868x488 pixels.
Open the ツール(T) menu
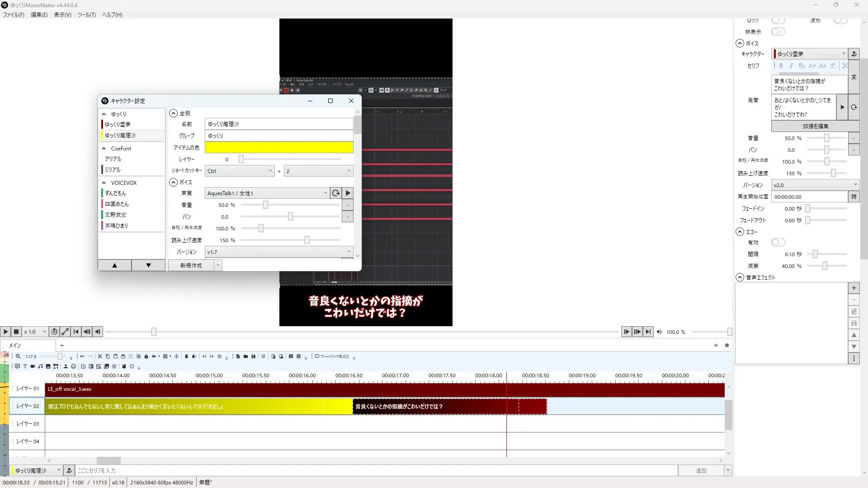tap(86, 15)
